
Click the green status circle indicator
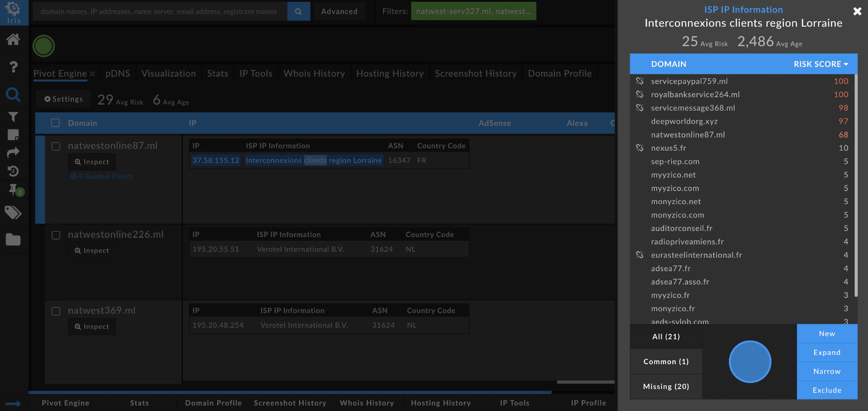click(43, 46)
